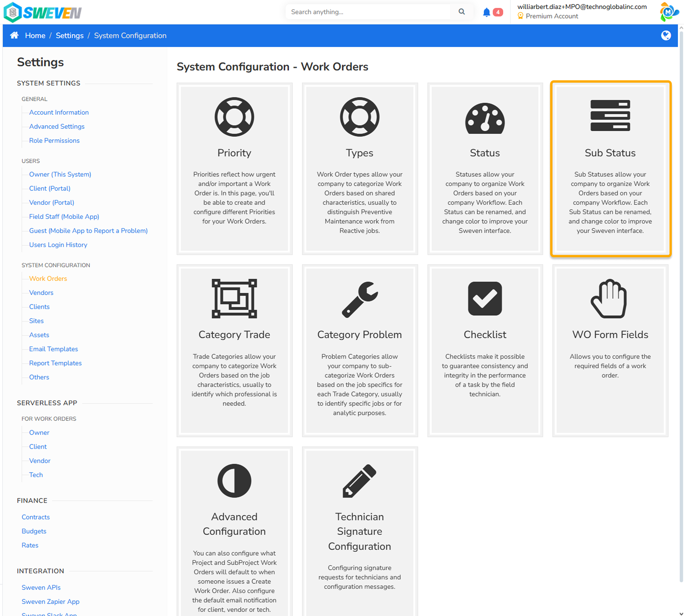This screenshot has width=684, height=616.
Task: Open Rates under Finance
Action: pos(30,545)
